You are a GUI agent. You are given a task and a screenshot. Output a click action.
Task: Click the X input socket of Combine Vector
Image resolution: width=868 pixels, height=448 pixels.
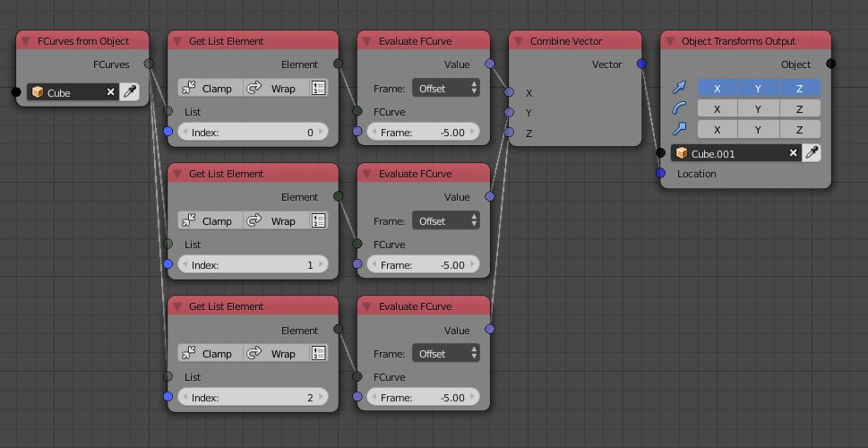click(x=510, y=92)
